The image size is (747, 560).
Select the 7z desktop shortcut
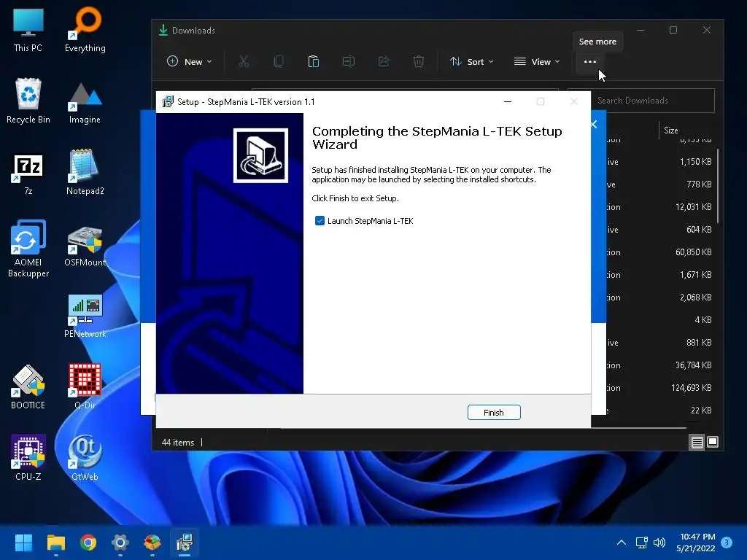[x=28, y=174]
